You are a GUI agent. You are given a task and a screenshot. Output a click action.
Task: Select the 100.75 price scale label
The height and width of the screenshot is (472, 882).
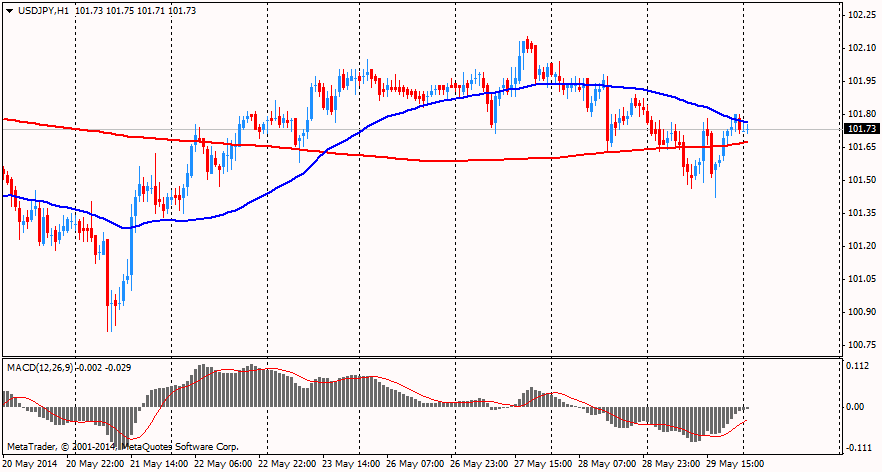pos(860,345)
